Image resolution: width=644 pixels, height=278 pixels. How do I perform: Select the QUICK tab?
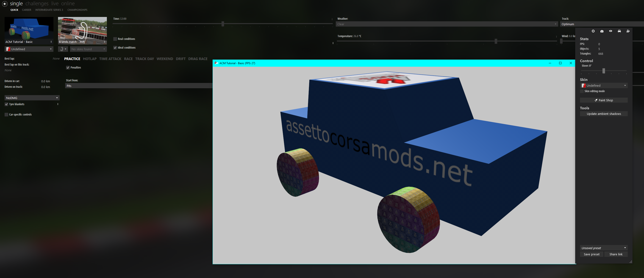tap(14, 10)
